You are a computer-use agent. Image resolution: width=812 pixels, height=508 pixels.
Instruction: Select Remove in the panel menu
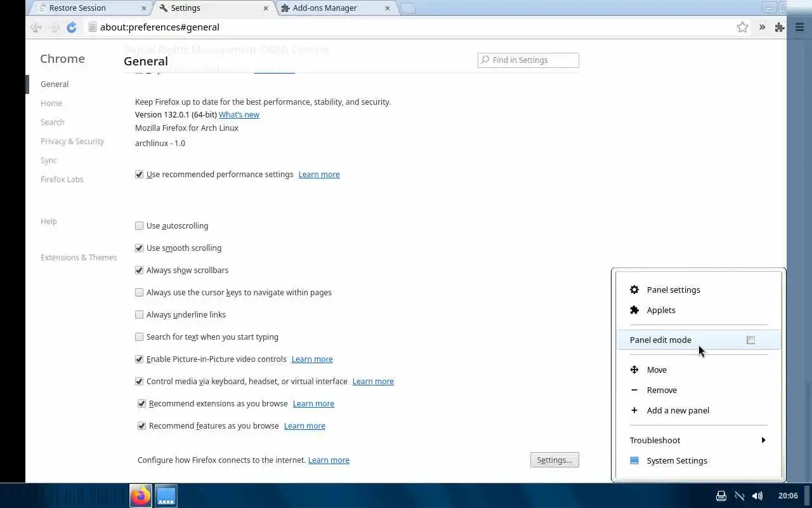tap(698, 390)
